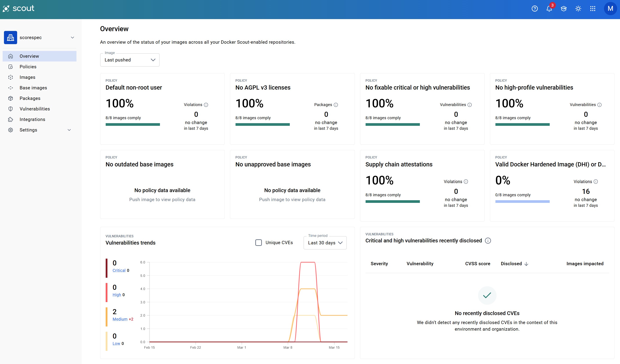The height and width of the screenshot is (364, 620).
Task: Go to Policies in the sidebar
Action: coord(28,67)
